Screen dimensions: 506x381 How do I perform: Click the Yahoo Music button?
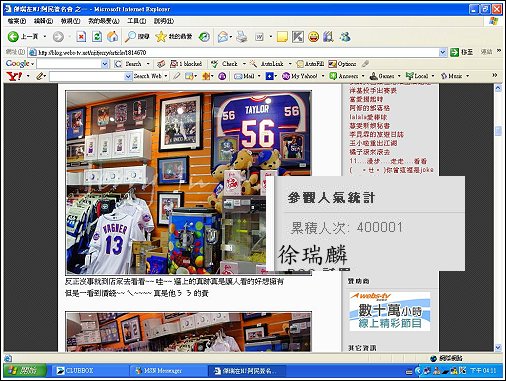[451, 76]
